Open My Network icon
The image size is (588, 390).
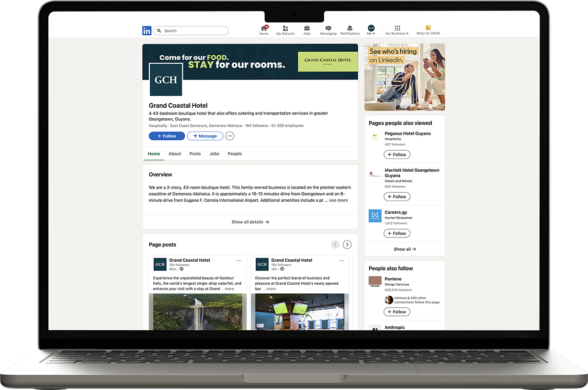point(285,28)
